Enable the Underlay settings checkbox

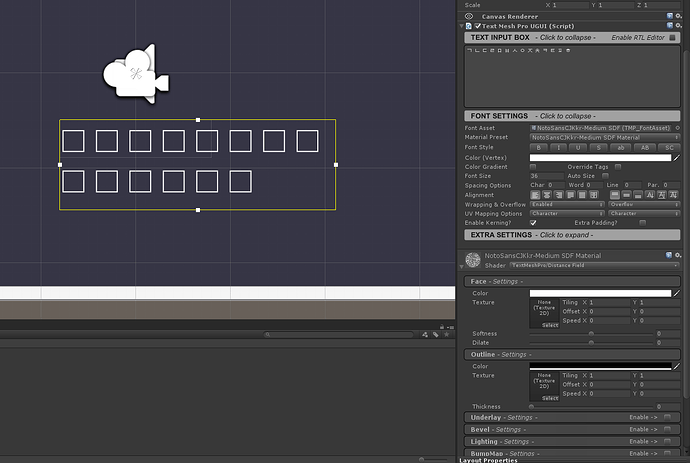(668, 417)
